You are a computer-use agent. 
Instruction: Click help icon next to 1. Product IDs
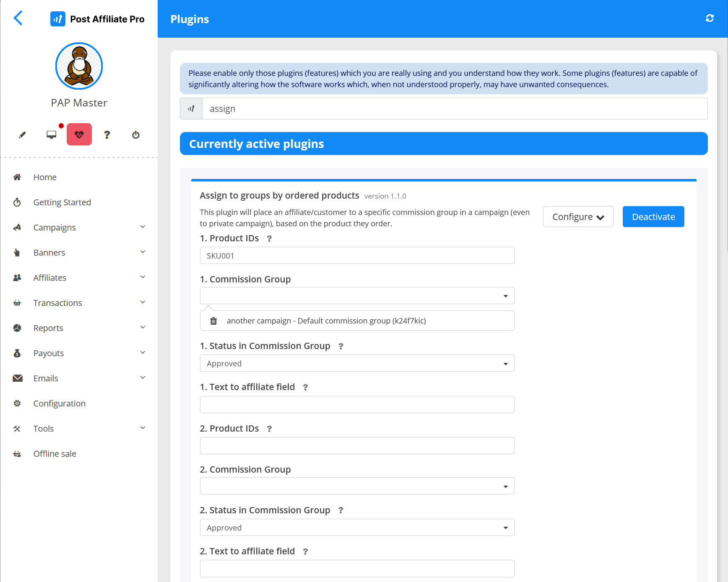(269, 239)
